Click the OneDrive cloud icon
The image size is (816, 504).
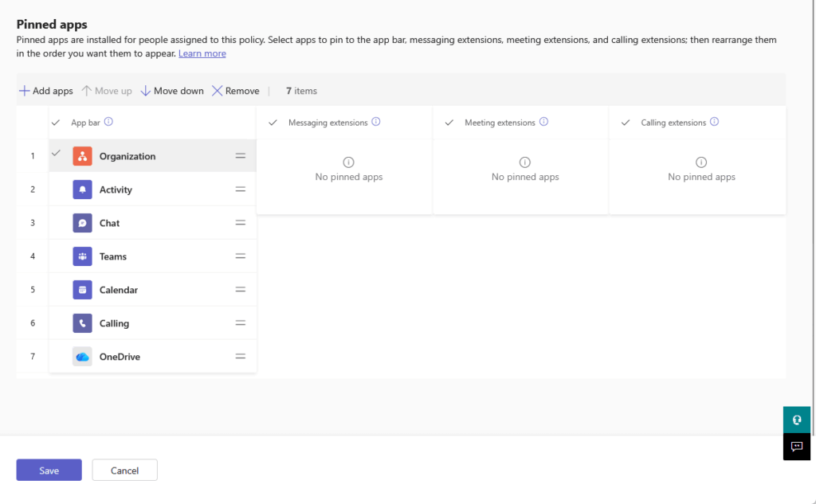click(82, 356)
